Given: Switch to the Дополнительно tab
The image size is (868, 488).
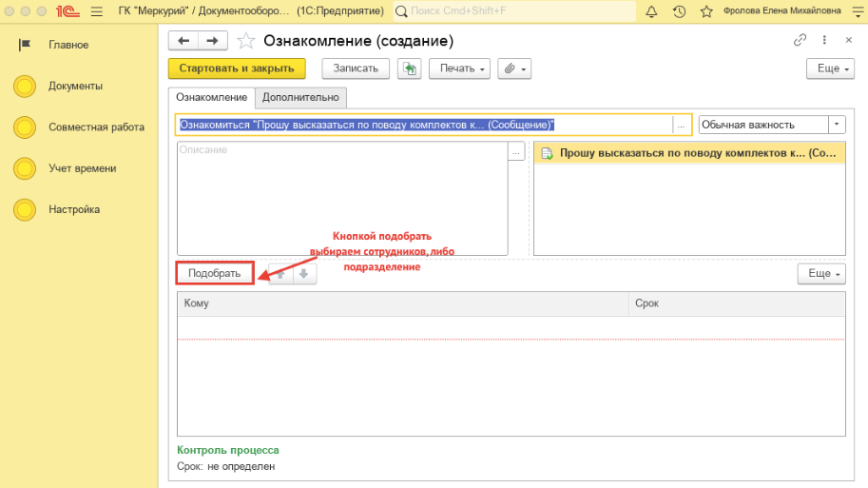Looking at the screenshot, I should pyautogui.click(x=300, y=97).
